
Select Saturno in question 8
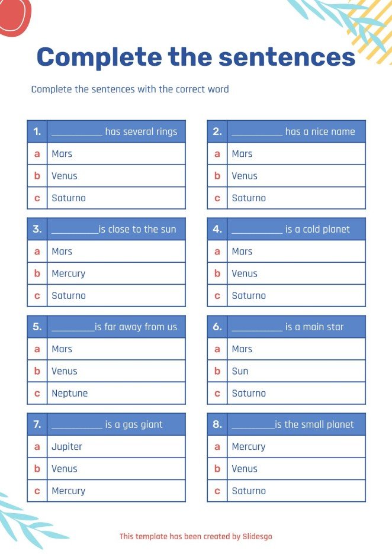pyautogui.click(x=249, y=491)
